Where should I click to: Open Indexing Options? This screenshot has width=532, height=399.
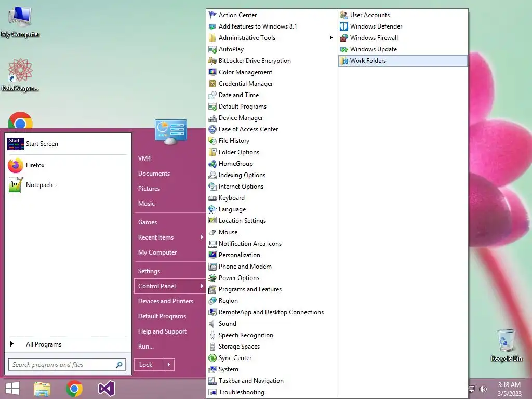point(271,175)
